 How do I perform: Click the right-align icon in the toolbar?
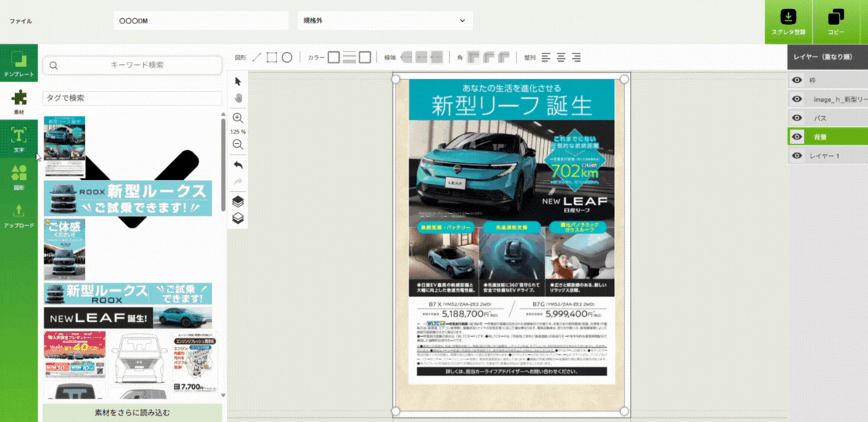coord(576,57)
